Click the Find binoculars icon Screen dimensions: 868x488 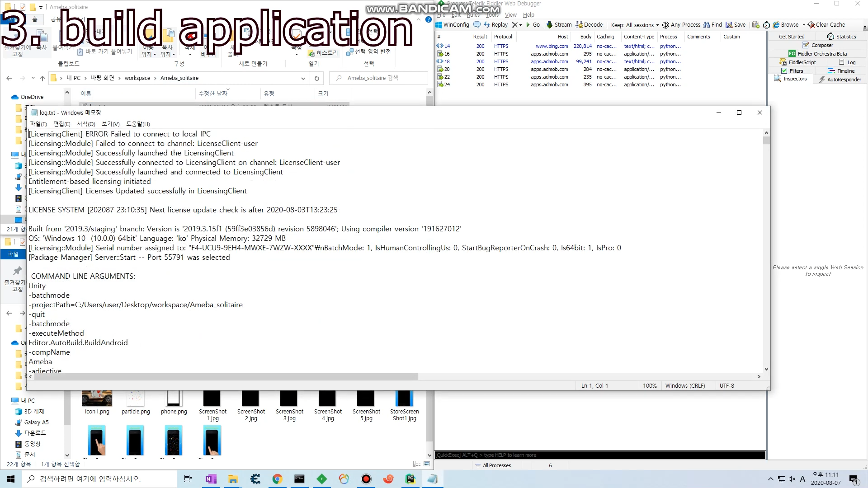point(706,25)
